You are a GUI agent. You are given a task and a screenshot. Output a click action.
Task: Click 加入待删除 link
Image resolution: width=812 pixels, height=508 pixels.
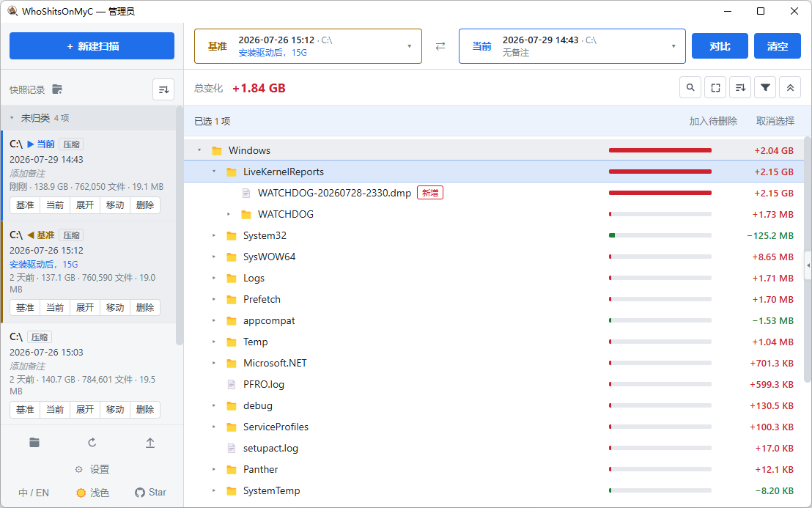[x=713, y=121]
